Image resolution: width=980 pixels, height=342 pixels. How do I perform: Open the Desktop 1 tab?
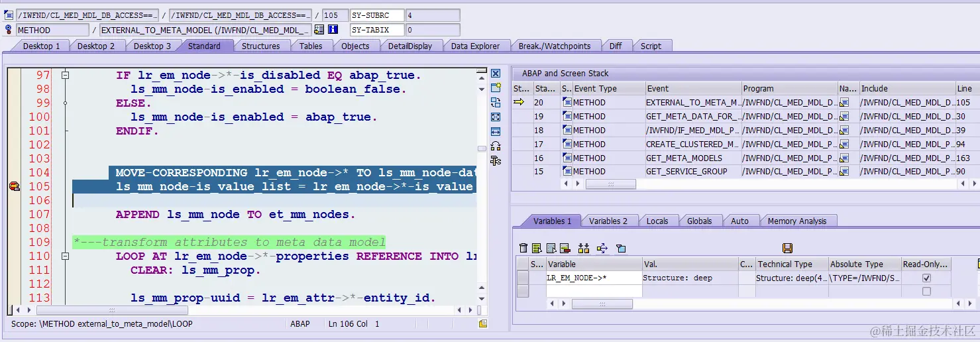click(x=41, y=46)
